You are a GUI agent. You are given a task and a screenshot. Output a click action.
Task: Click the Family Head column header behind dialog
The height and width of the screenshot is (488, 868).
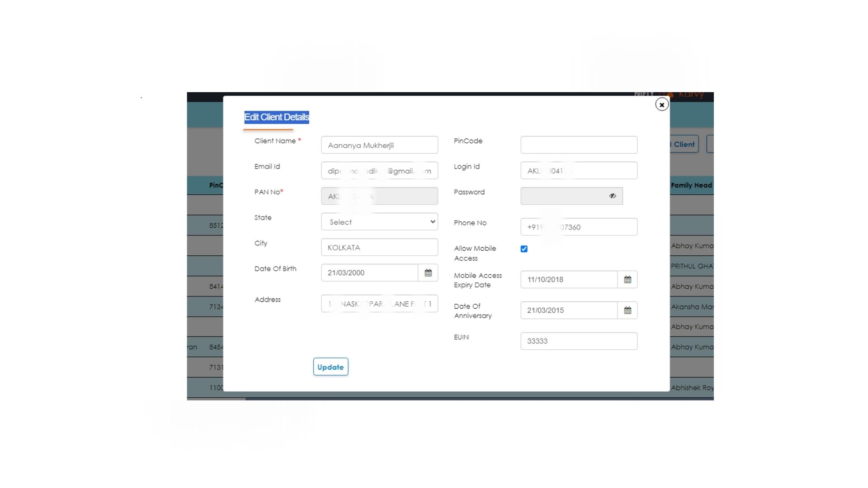click(691, 185)
